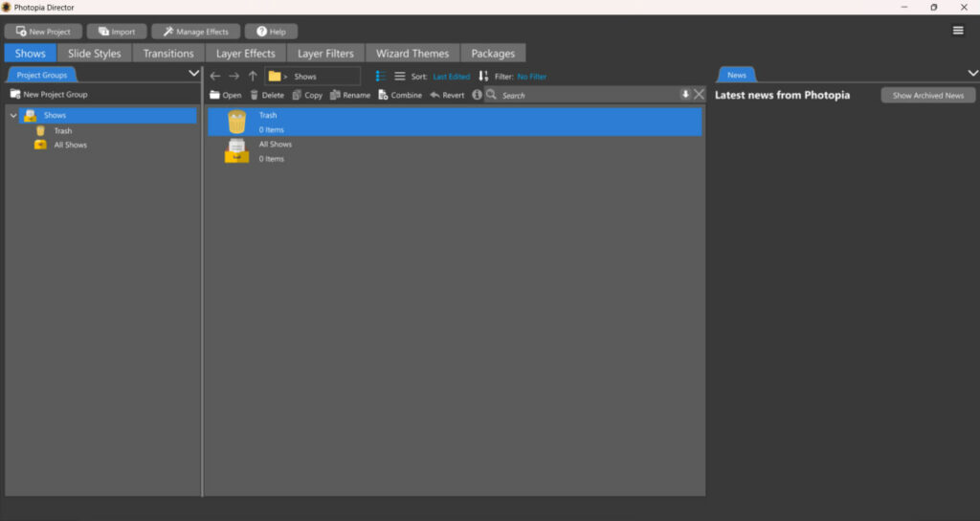This screenshot has width=980, height=521.
Task: Switch to the Slide Styles tab
Action: coord(95,54)
